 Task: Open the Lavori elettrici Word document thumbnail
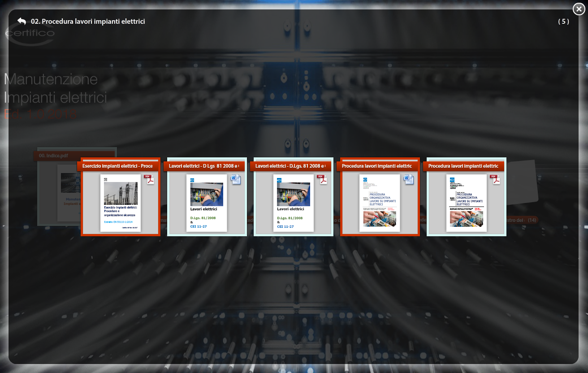tap(207, 203)
